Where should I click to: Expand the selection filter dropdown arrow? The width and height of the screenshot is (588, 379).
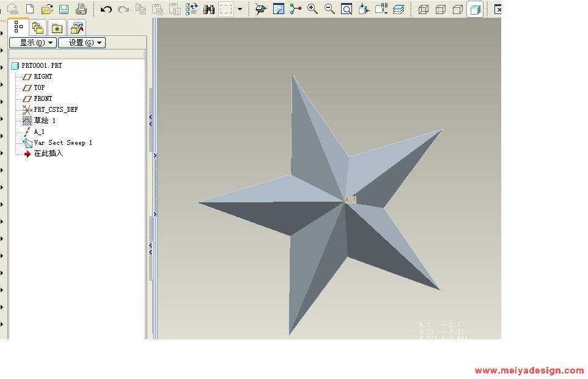click(x=240, y=9)
